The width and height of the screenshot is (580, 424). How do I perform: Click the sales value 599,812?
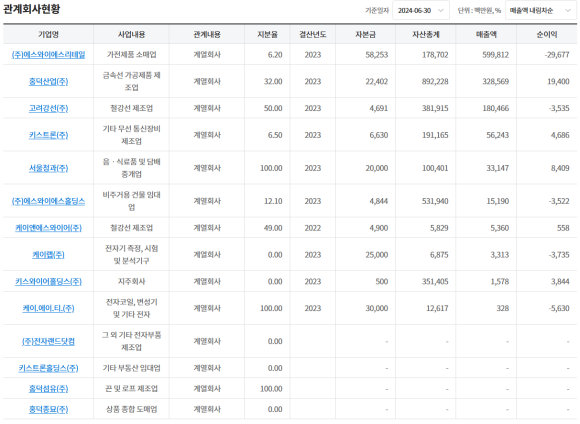pyautogui.click(x=495, y=55)
